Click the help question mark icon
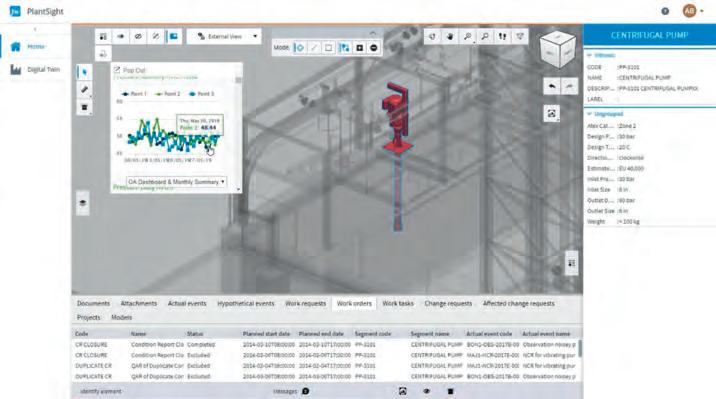The image size is (716, 399). click(665, 11)
